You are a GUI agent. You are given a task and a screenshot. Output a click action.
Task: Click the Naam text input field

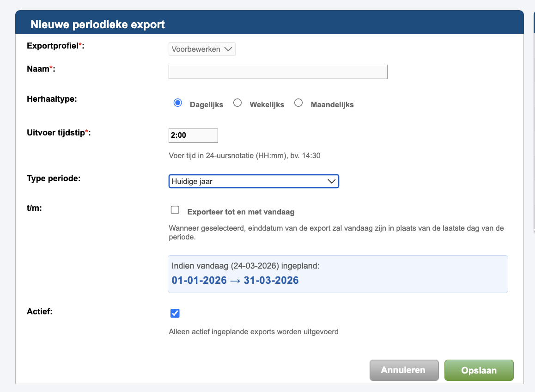pyautogui.click(x=278, y=72)
